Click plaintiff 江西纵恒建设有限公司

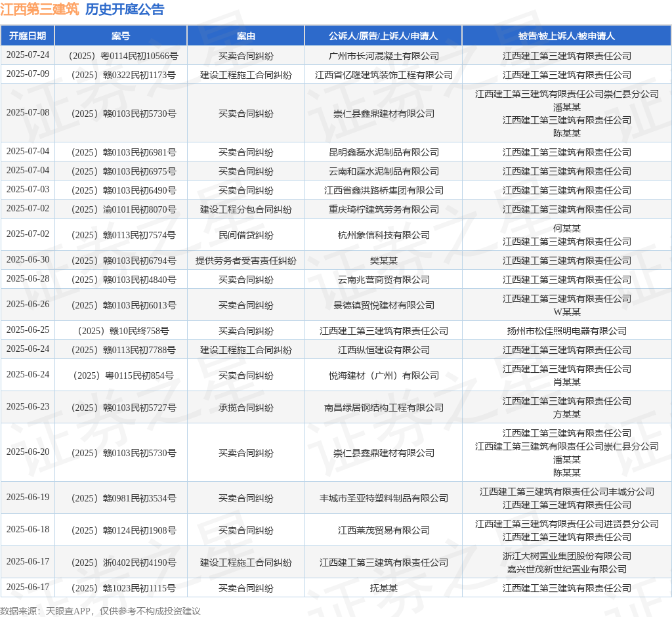pos(384,351)
